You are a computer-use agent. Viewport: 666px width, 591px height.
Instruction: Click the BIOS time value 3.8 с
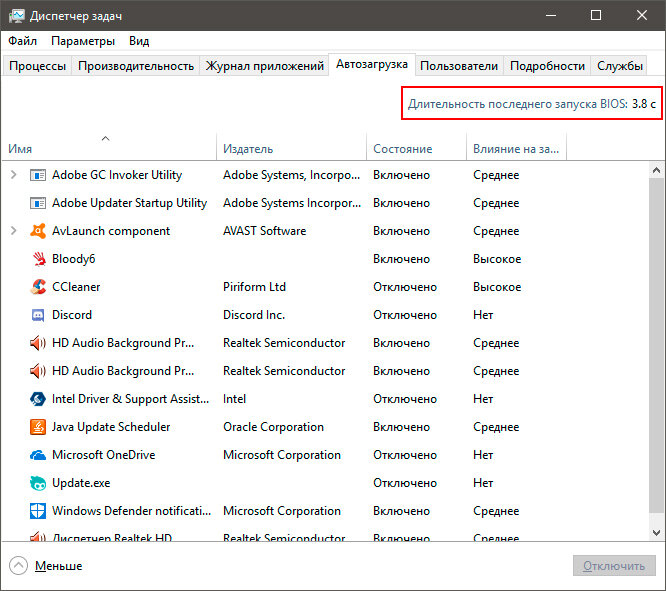coord(643,104)
